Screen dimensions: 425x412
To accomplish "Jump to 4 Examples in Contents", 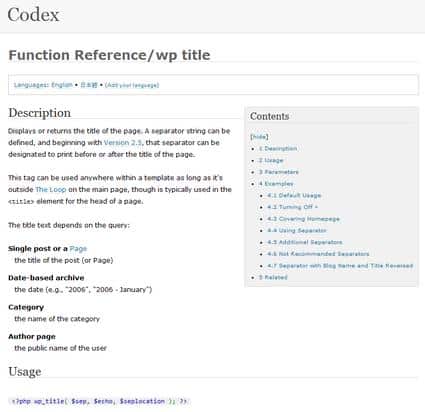I will (276, 184).
